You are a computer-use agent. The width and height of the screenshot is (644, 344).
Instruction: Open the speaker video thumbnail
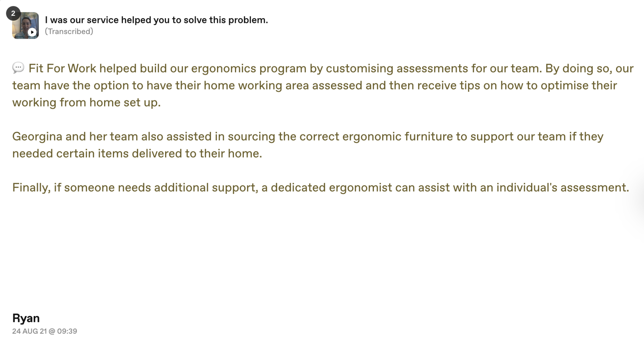(25, 25)
